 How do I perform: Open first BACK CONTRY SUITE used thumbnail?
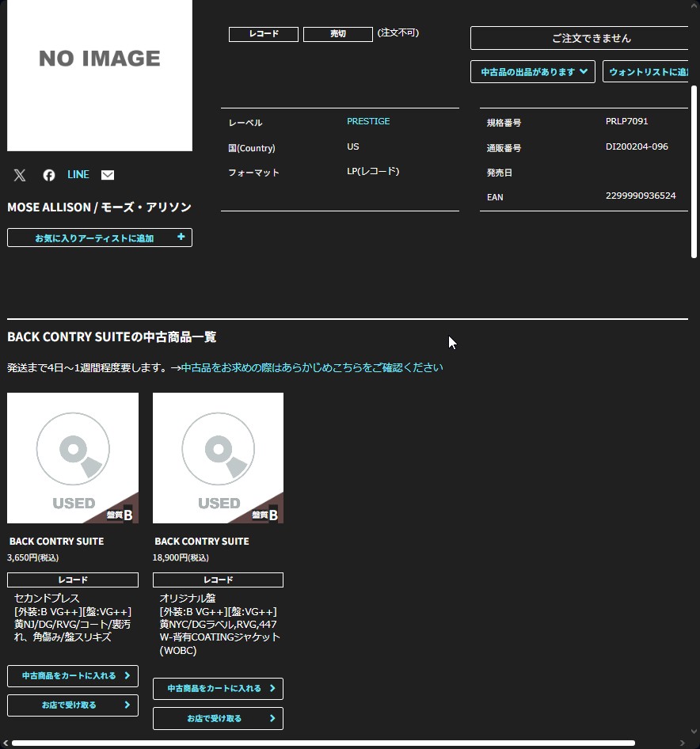73,458
